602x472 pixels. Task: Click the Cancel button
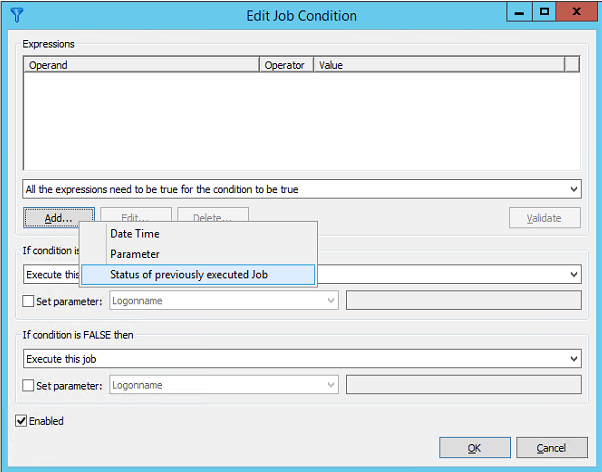click(x=551, y=448)
